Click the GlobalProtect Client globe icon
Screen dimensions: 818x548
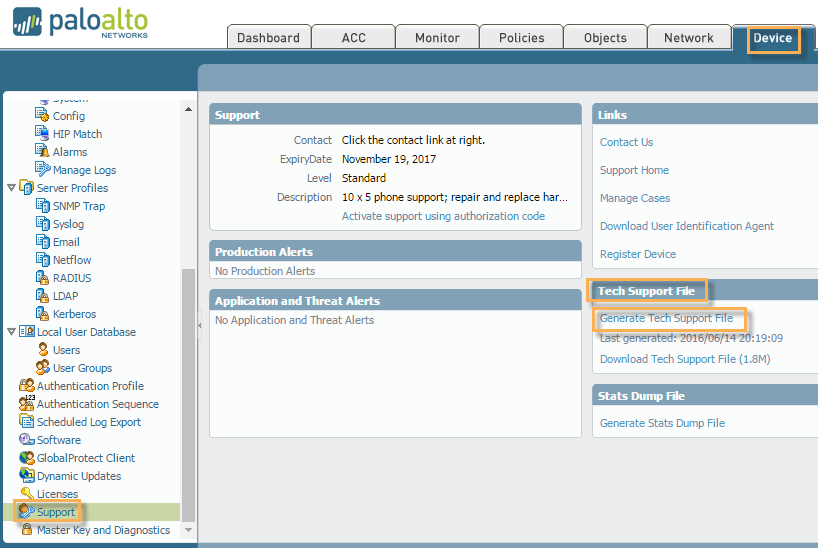(x=27, y=457)
